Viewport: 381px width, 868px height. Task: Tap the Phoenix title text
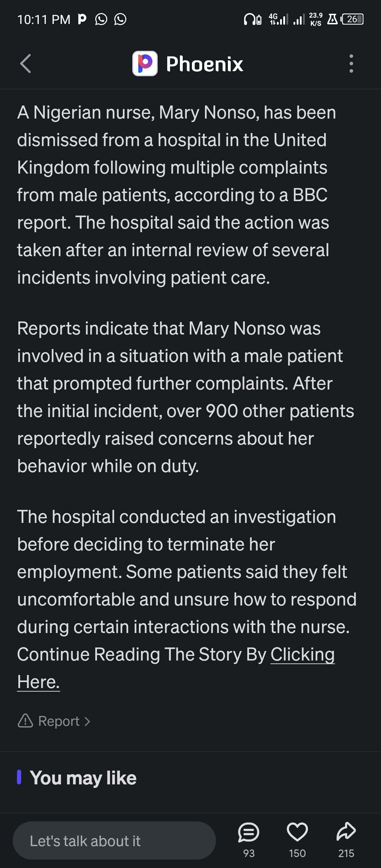point(205,64)
